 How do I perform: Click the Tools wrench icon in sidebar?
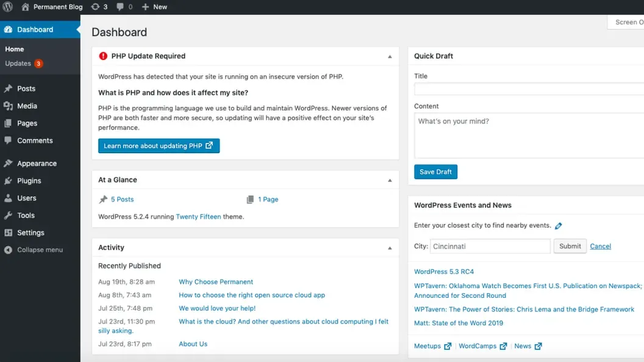click(8, 215)
